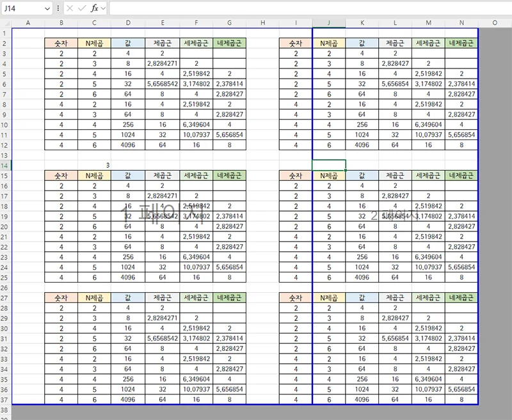Click the Enter checkmark formula icon
The width and height of the screenshot is (512, 420).
point(82,8)
